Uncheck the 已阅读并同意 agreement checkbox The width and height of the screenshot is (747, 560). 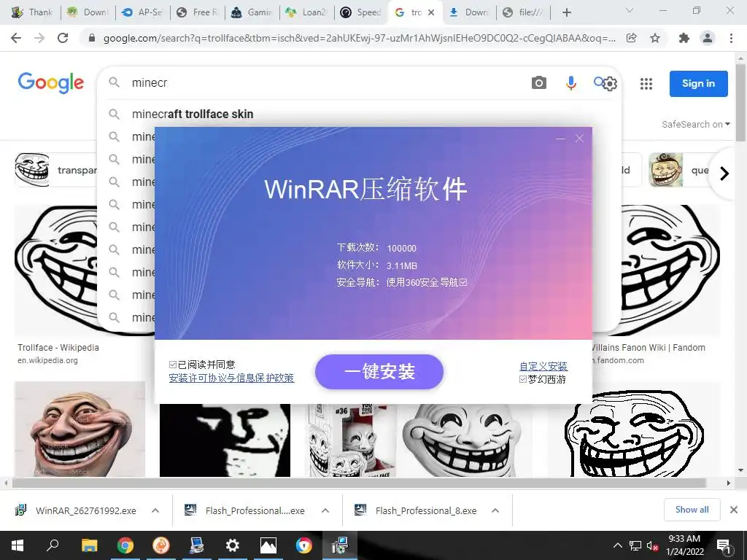click(x=173, y=365)
